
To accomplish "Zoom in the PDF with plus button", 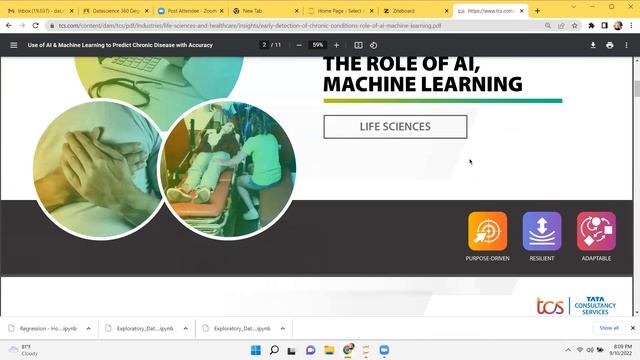I will [x=336, y=45].
